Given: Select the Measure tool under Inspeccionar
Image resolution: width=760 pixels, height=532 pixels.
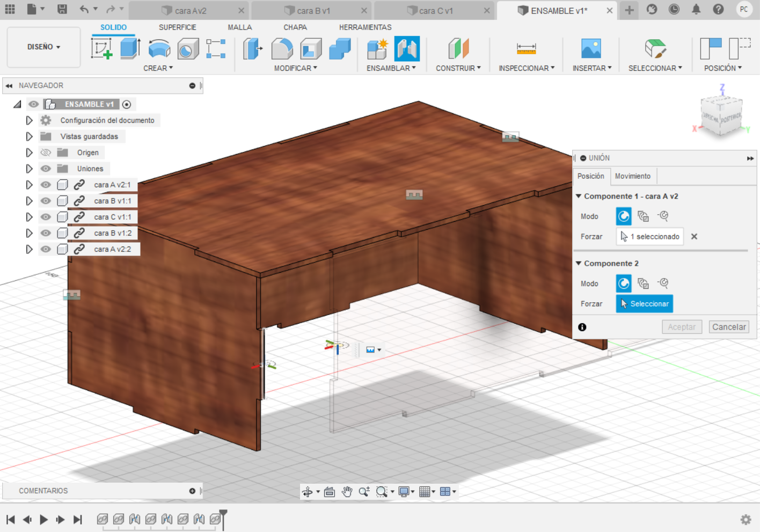Looking at the screenshot, I should click(x=526, y=49).
